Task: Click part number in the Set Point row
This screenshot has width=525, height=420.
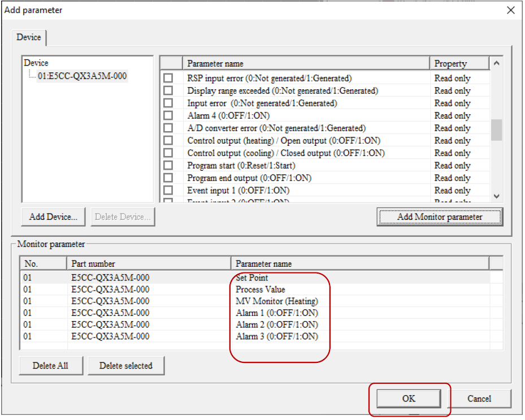Action: [110, 278]
